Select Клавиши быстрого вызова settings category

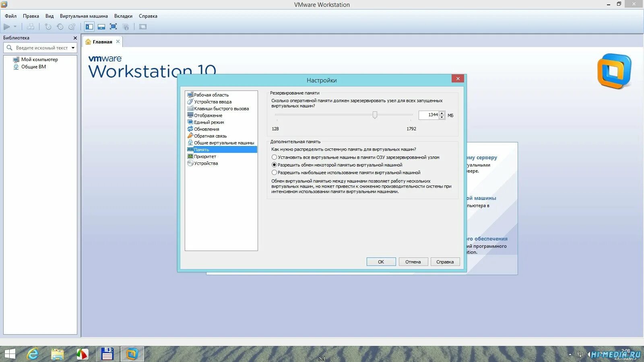point(221,109)
